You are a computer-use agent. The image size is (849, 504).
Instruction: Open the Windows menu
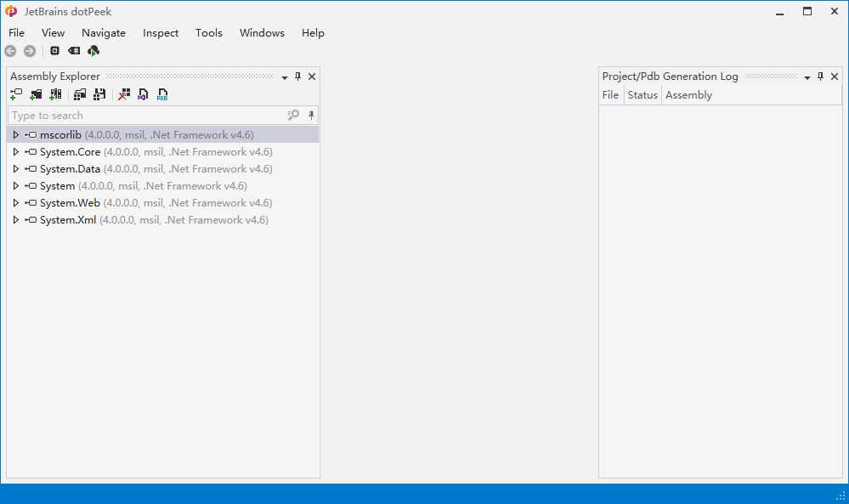[262, 33]
